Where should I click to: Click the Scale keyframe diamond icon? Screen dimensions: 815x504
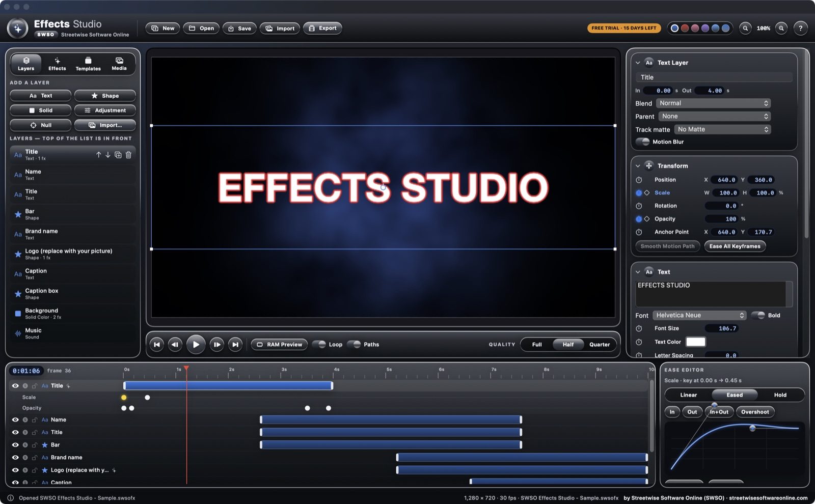click(647, 193)
